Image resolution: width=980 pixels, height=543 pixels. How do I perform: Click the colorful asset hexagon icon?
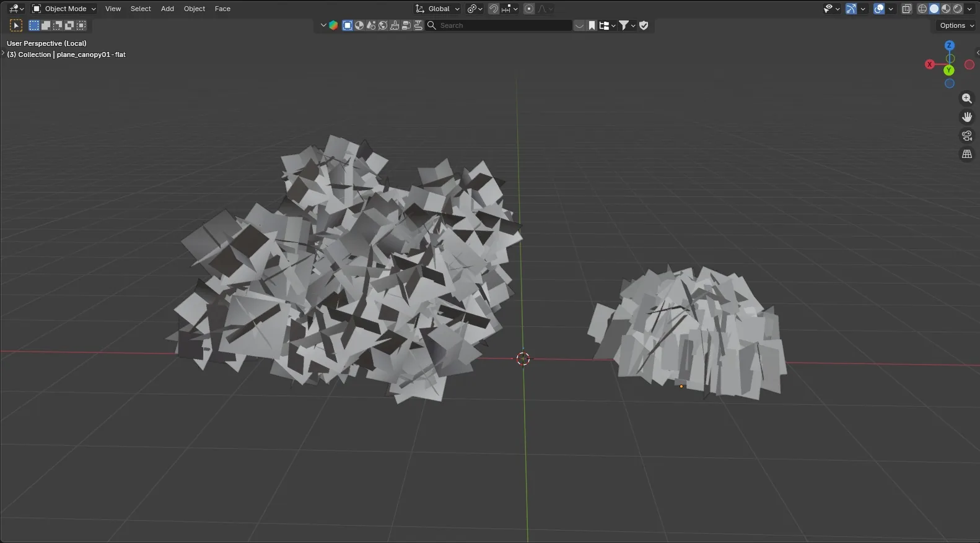click(333, 25)
